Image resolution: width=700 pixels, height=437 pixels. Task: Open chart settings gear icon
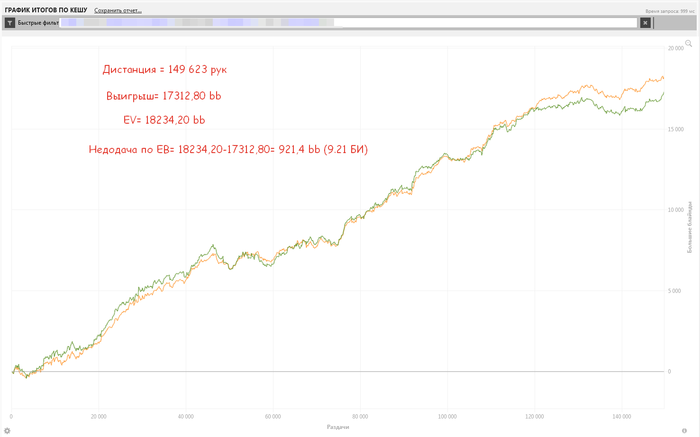coord(7,431)
